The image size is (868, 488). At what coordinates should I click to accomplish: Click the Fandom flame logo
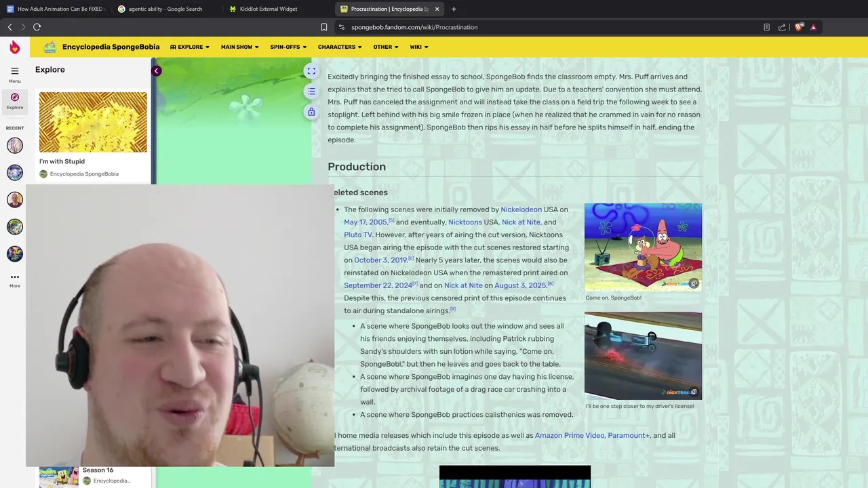point(15,47)
